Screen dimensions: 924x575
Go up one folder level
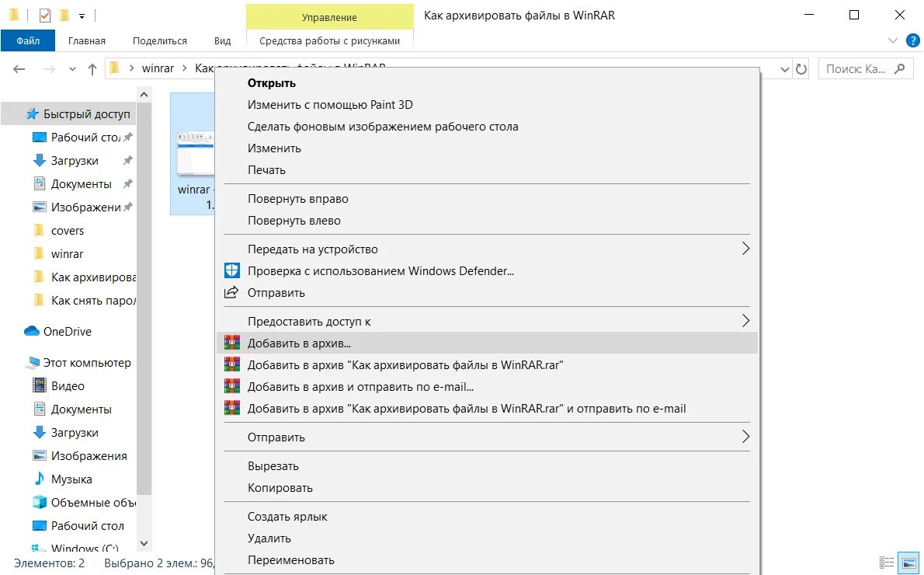(92, 69)
